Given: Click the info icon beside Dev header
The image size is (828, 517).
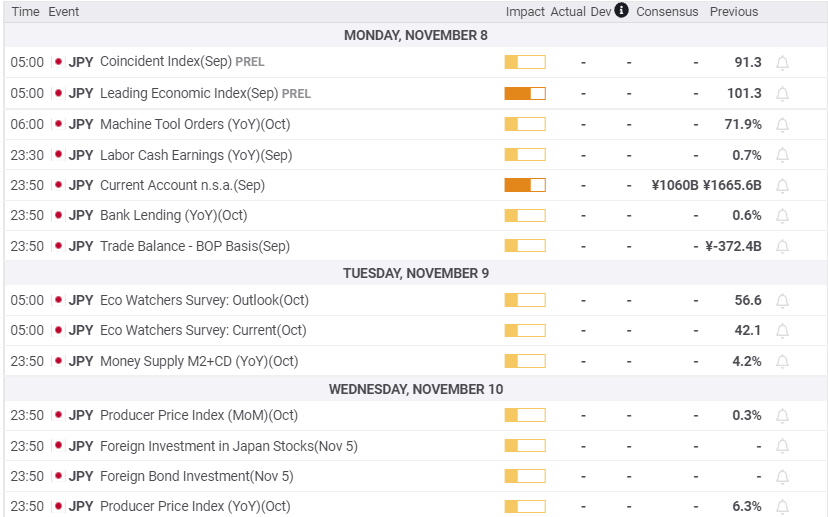Looking at the screenshot, I should click(x=621, y=11).
